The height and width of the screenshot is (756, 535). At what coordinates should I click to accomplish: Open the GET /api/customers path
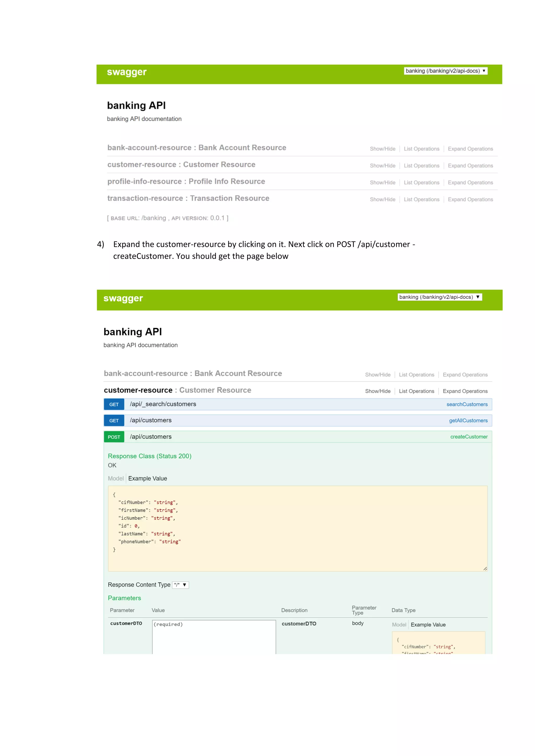[150, 420]
